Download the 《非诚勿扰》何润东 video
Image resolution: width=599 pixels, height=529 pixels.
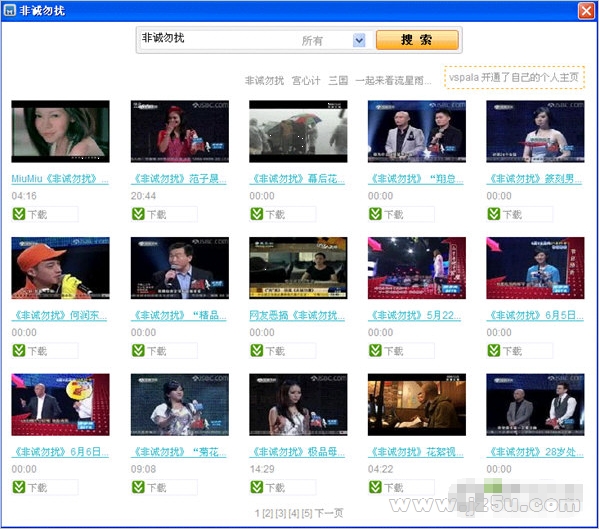[45, 351]
